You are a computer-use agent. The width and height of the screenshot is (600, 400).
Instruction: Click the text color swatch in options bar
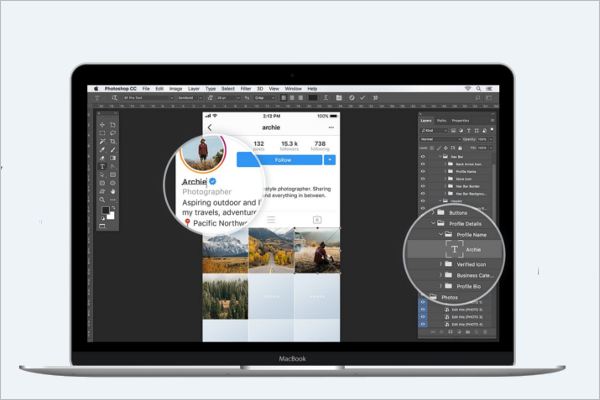click(313, 98)
